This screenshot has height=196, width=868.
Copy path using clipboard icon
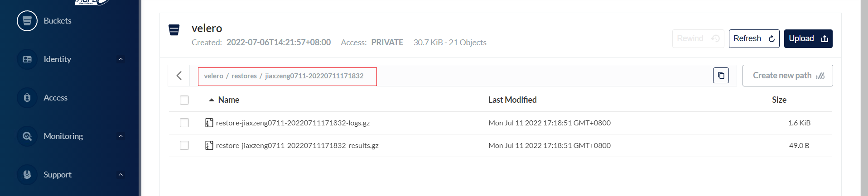click(721, 76)
